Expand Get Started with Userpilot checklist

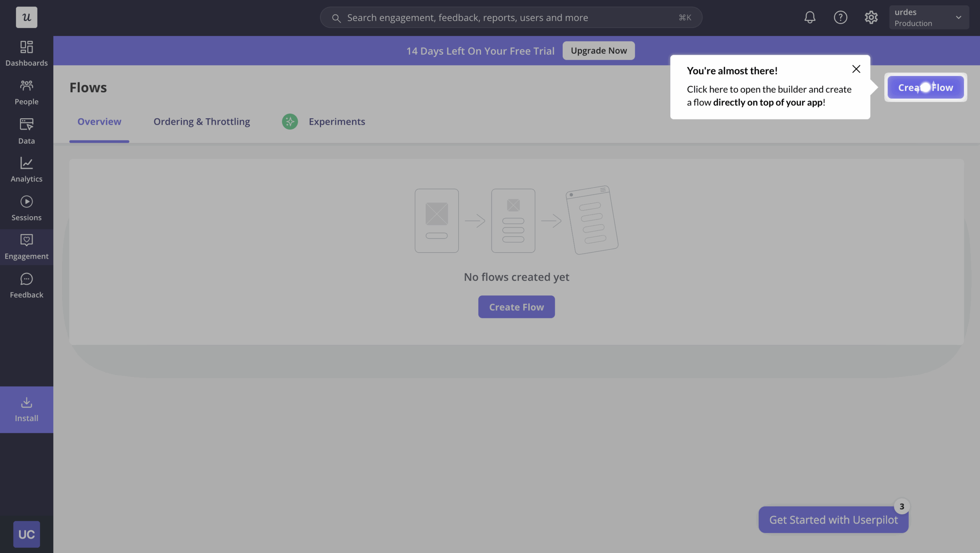833,519
